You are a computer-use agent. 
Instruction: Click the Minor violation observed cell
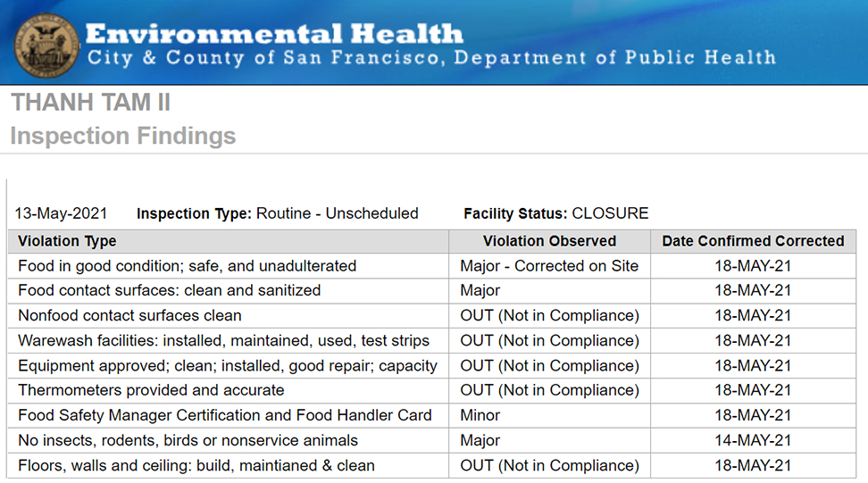coord(480,416)
